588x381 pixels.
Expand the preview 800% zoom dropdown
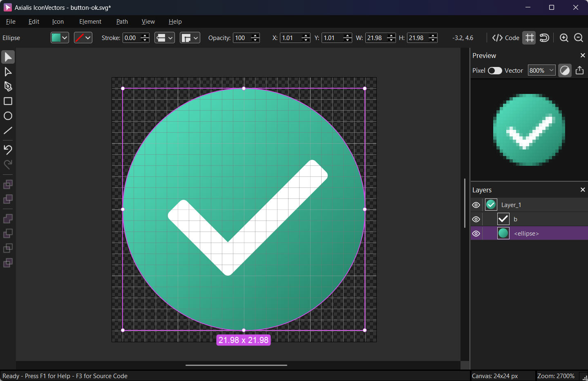pos(541,71)
